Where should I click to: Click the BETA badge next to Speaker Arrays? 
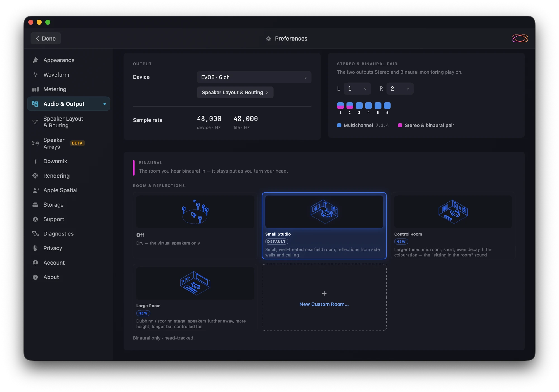point(77,143)
